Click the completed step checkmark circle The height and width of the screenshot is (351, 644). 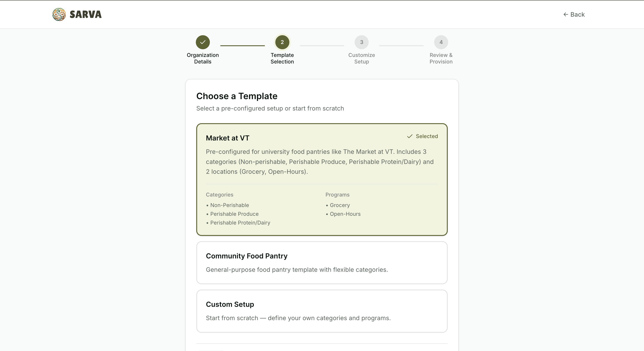pyautogui.click(x=202, y=42)
